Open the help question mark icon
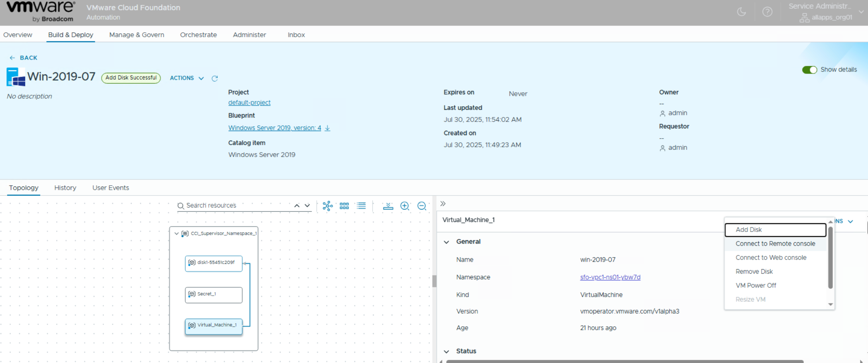 [x=767, y=12]
